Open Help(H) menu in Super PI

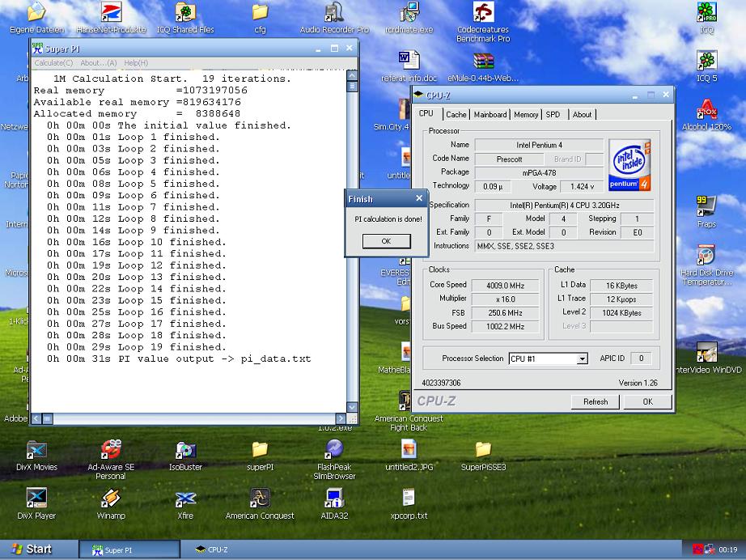tap(136, 63)
